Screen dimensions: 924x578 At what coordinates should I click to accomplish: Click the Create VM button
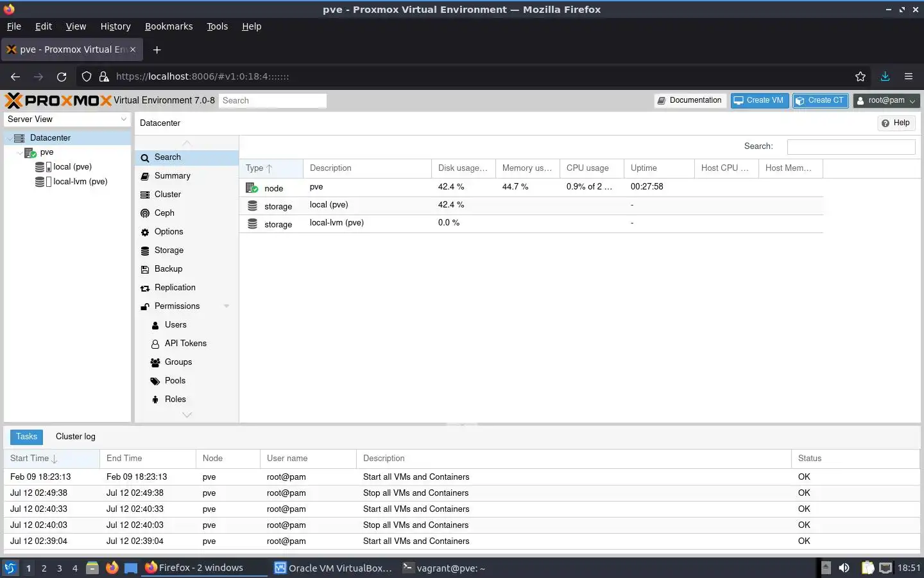pyautogui.click(x=759, y=101)
